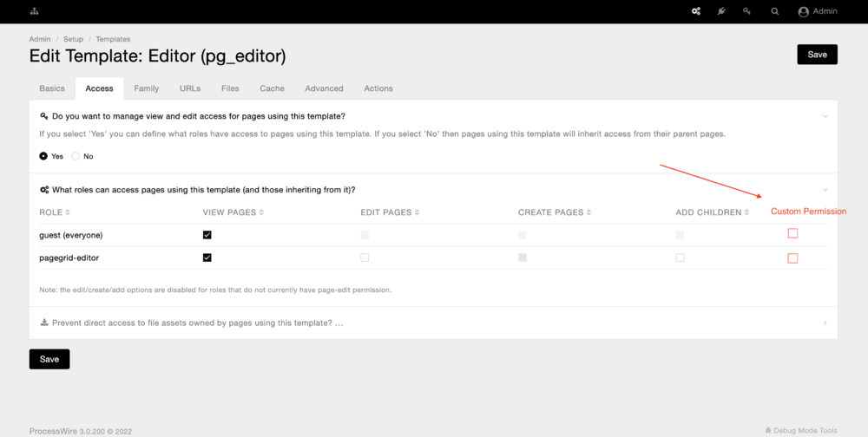Open the Family tab
868x437 pixels.
click(x=146, y=88)
